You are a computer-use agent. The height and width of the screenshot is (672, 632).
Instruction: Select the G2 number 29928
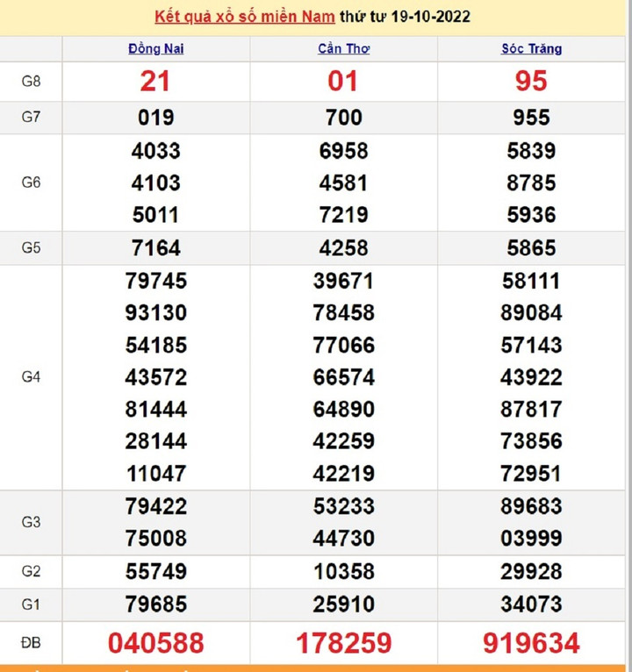pos(531,572)
